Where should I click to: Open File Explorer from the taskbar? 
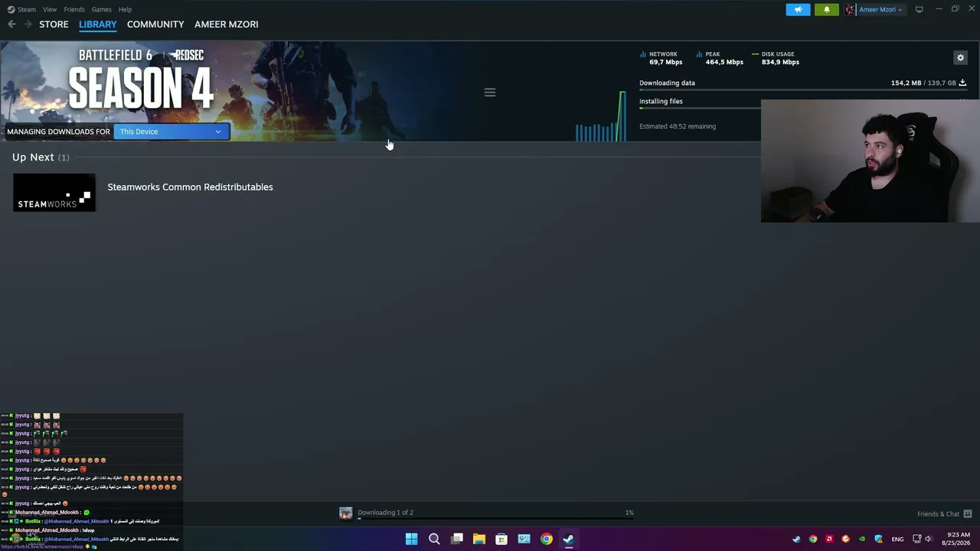(479, 539)
